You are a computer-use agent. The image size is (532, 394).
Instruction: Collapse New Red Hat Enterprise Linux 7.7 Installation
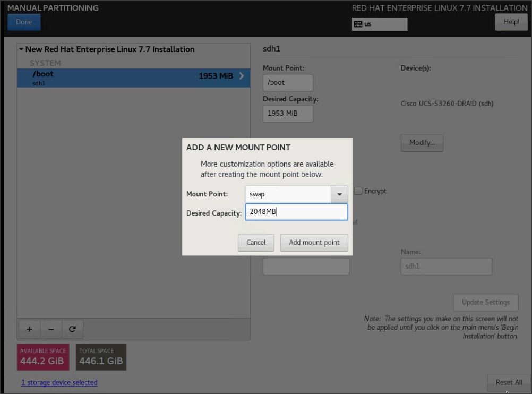[21, 49]
